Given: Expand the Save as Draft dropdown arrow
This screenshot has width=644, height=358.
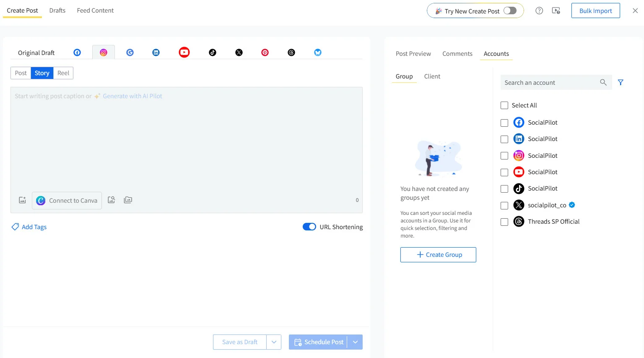Looking at the screenshot, I should [x=274, y=342].
